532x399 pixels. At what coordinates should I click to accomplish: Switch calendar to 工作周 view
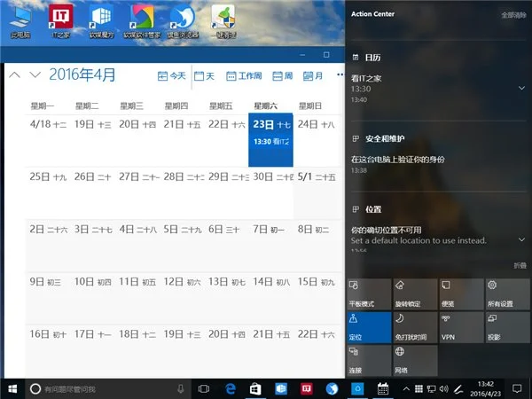pyautogui.click(x=245, y=76)
